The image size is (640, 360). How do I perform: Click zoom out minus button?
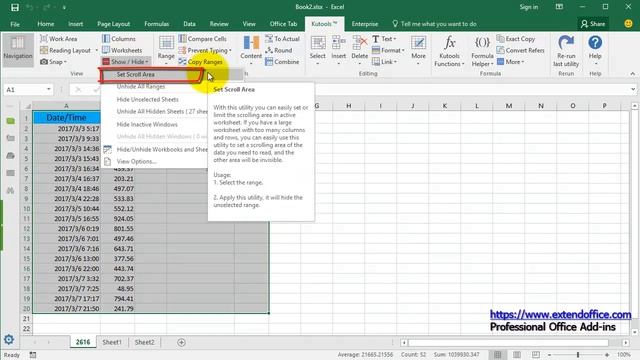click(x=549, y=355)
